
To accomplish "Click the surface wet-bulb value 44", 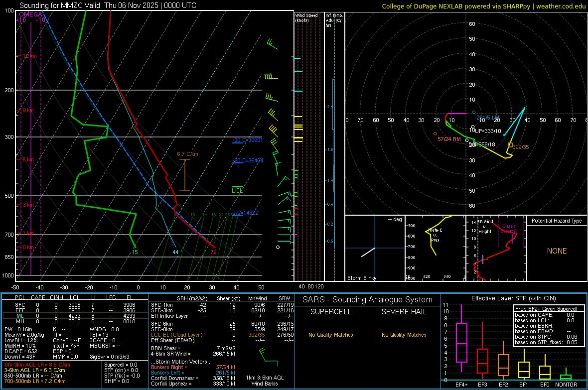I will (175, 252).
